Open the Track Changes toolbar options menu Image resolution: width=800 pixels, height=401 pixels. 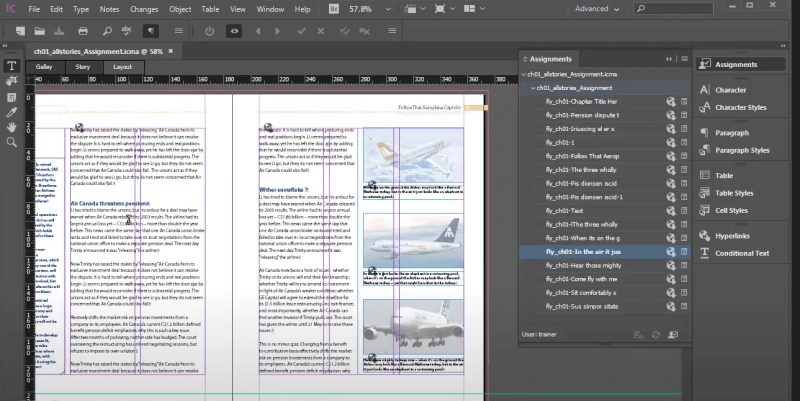392,31
